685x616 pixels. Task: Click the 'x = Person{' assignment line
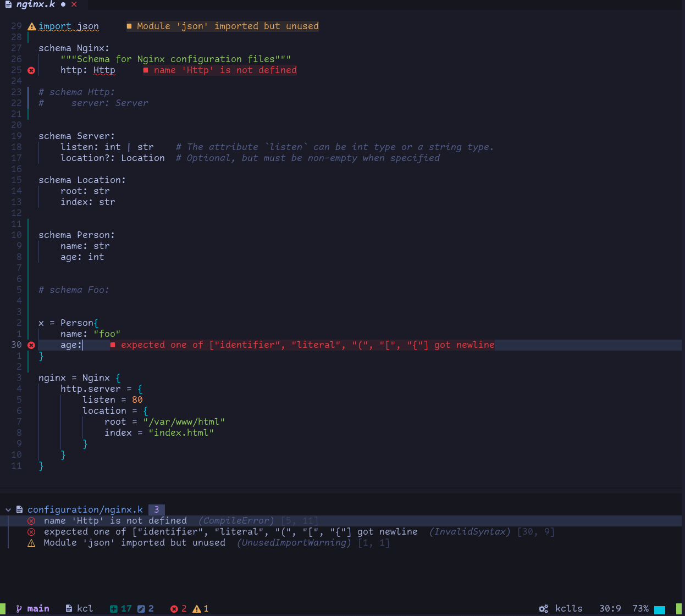pyautogui.click(x=69, y=323)
